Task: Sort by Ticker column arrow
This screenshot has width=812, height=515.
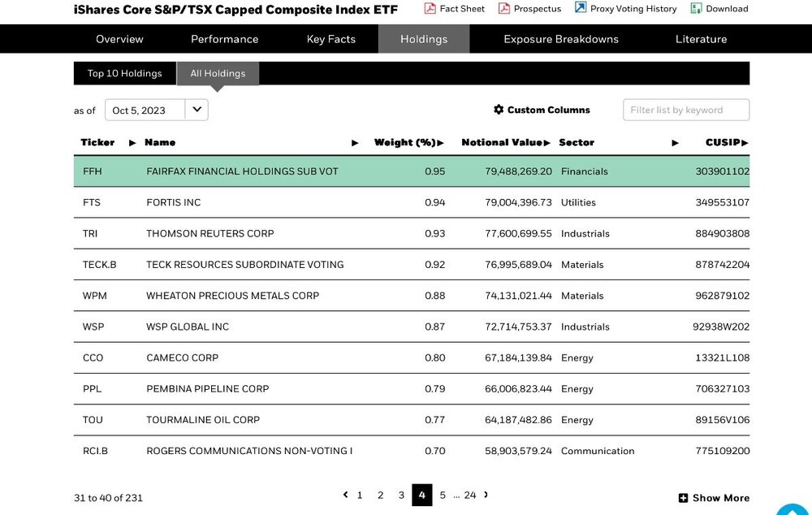Action: pos(132,143)
